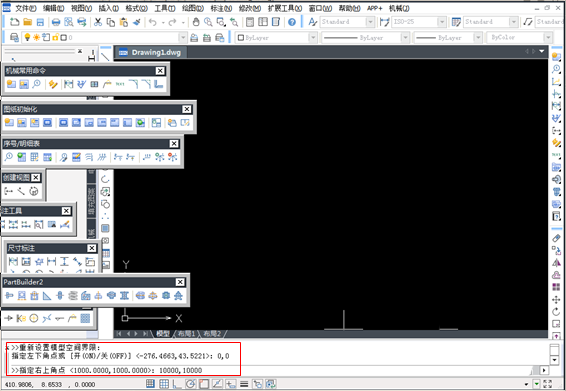
Task: Toggle Ortho mode in the status bar
Action: [177, 384]
